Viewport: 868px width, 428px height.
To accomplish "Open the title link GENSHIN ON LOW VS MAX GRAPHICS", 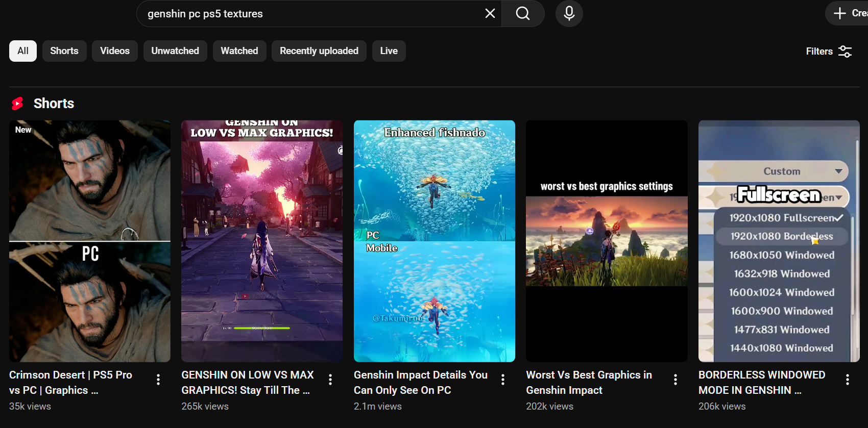I will point(248,383).
